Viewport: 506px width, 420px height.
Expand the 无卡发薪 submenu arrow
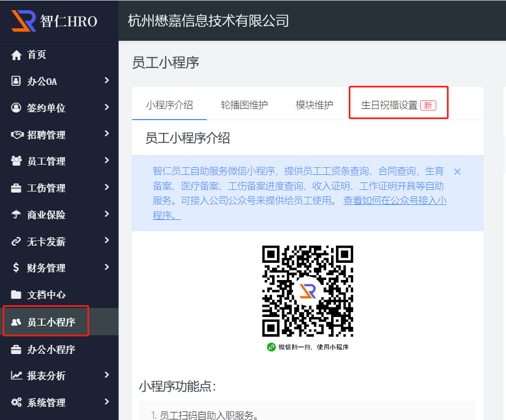tap(107, 240)
